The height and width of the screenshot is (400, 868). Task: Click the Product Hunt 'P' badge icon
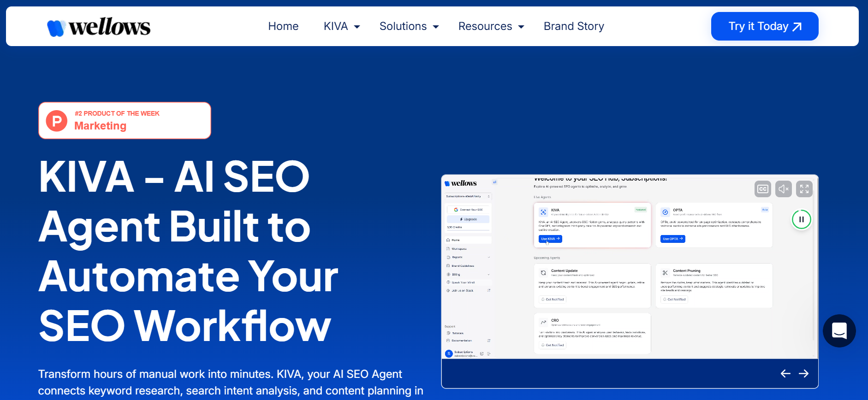pyautogui.click(x=57, y=121)
